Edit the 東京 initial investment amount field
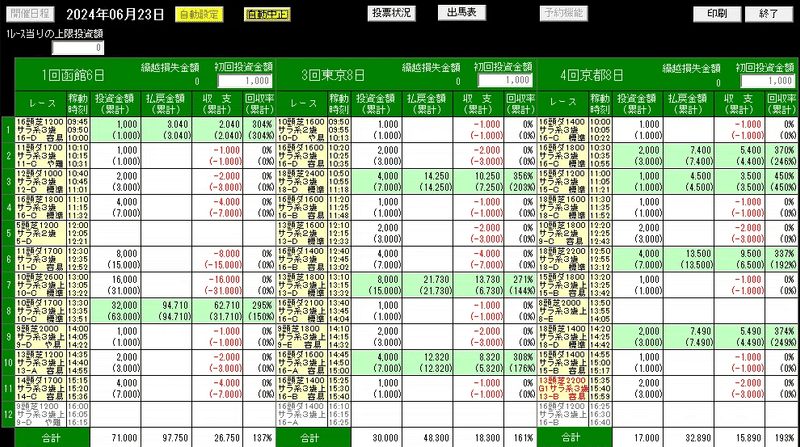 click(x=505, y=80)
